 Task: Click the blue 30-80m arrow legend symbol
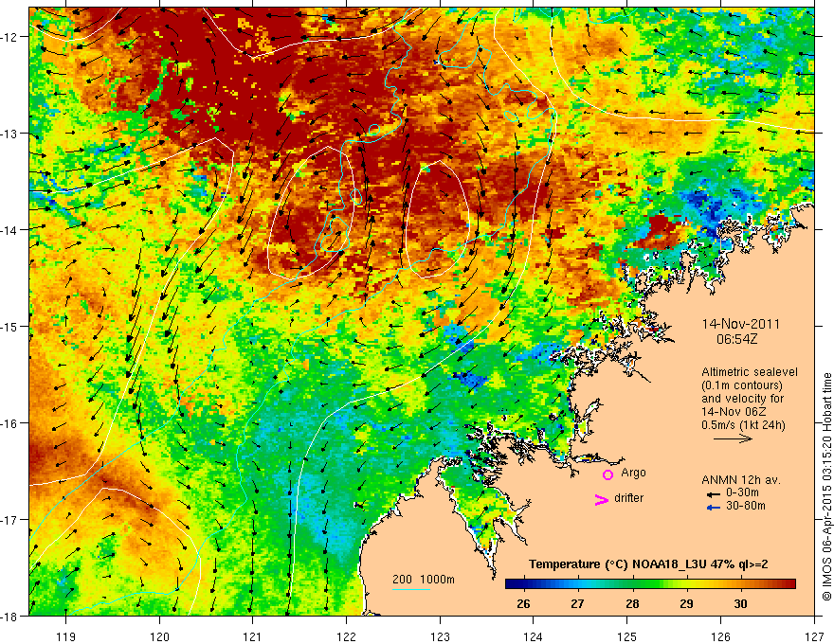pos(714,508)
